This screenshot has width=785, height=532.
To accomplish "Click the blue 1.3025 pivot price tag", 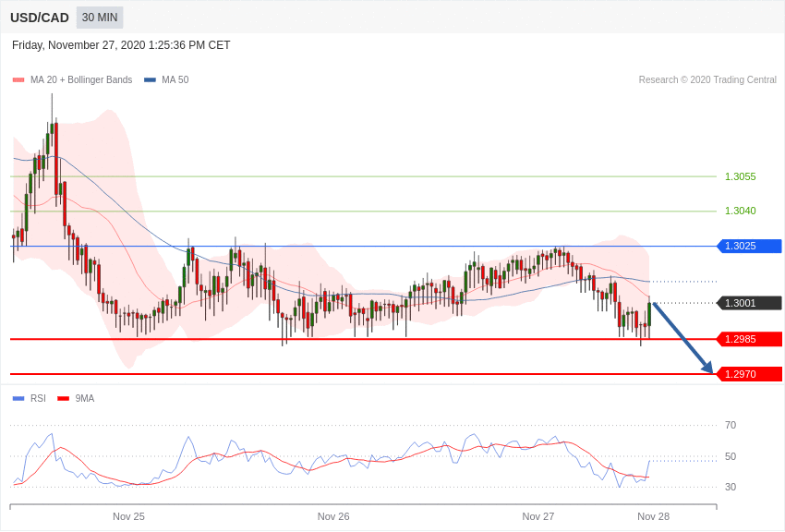I will pos(750,247).
